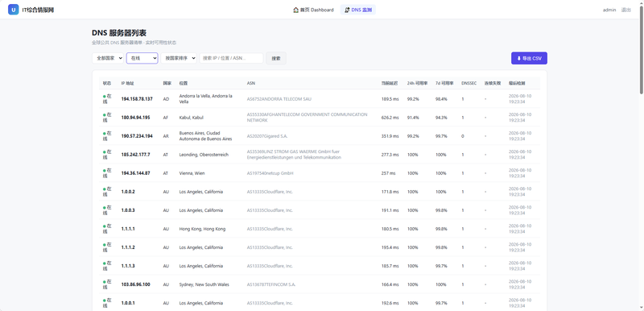
Task: Select IP address 1.0.0.2
Action: (128, 192)
